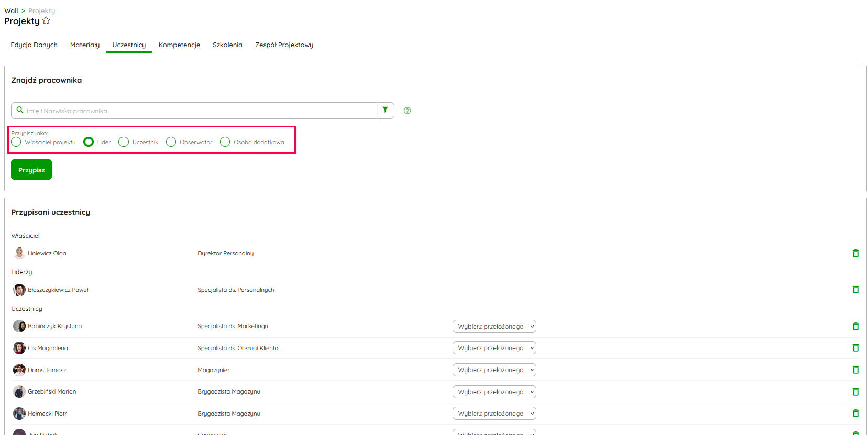
Task: Delete Bobińczyk Krystyna from participants
Action: [x=855, y=326]
